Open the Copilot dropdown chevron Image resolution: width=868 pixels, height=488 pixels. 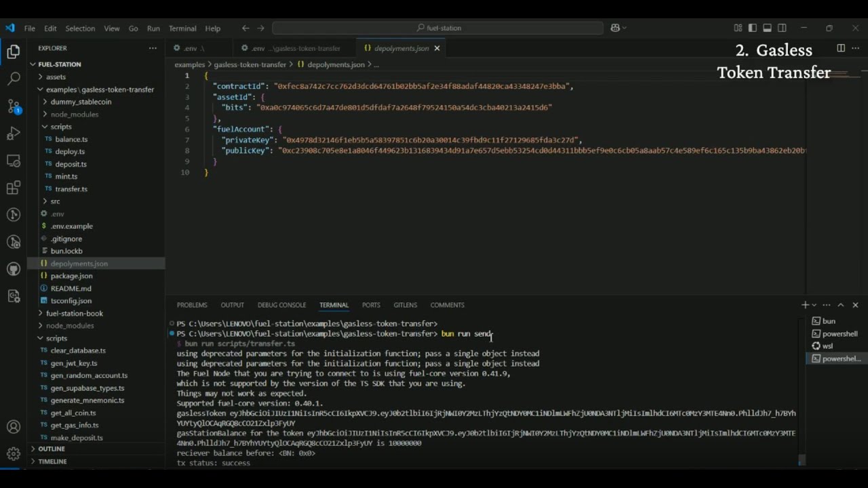[x=624, y=28]
